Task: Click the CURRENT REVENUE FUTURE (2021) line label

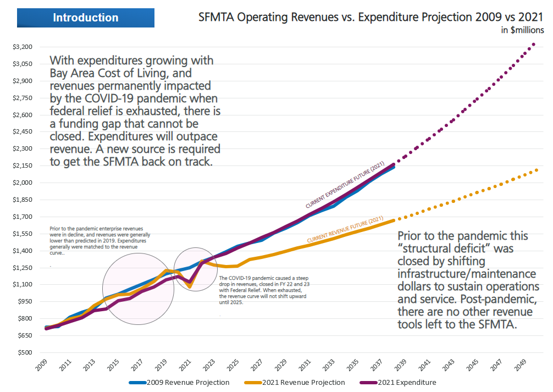Action: (344, 230)
